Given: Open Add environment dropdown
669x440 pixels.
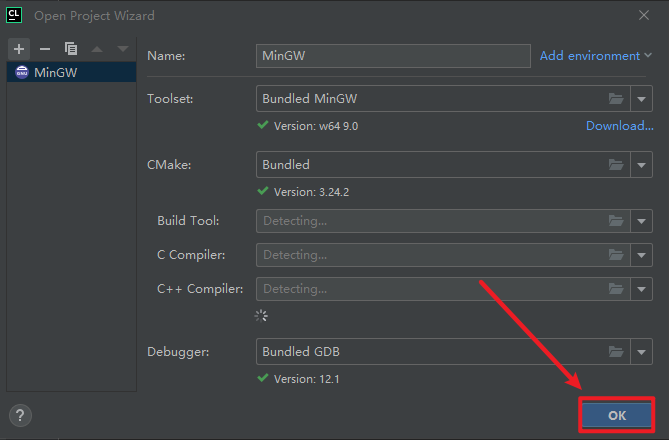Looking at the screenshot, I should click(x=596, y=56).
